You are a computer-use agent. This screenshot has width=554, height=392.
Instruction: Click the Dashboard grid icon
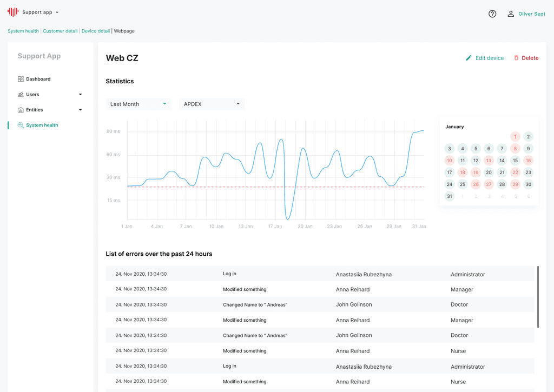coord(21,79)
